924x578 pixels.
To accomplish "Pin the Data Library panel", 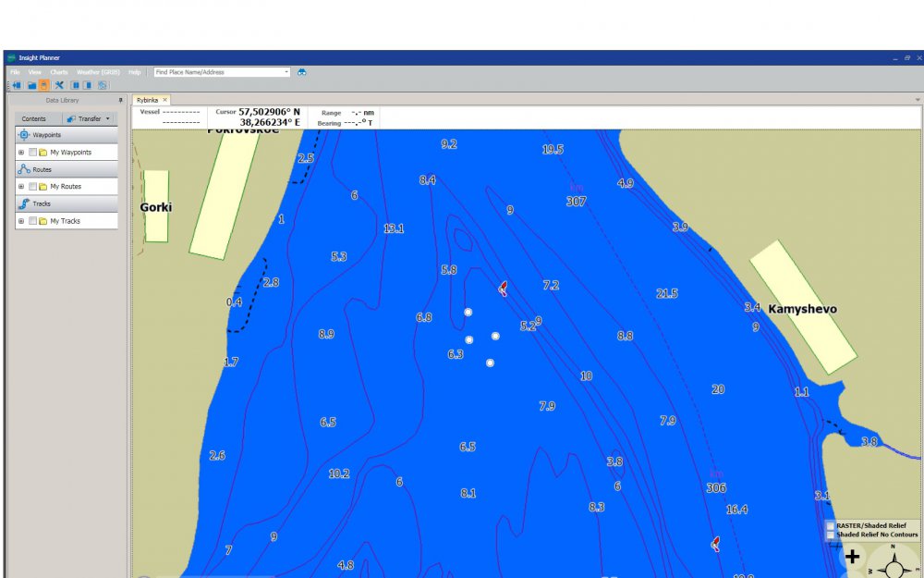I will tap(120, 100).
